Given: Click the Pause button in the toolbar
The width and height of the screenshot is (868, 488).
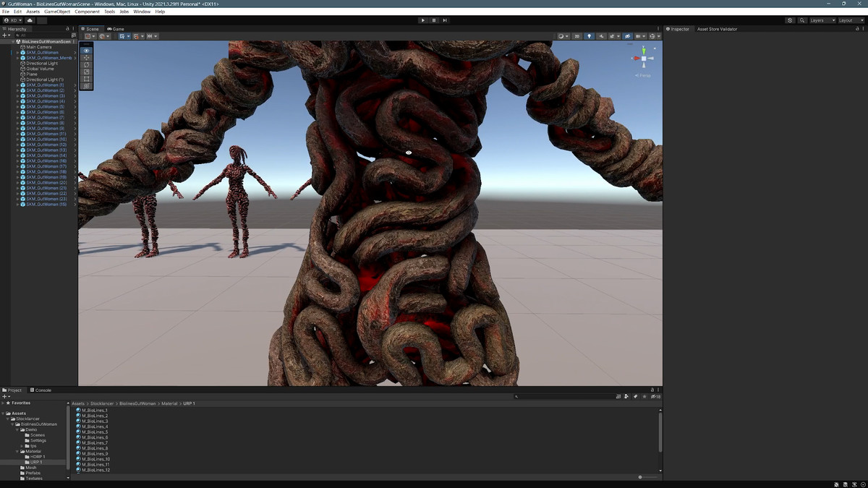Looking at the screenshot, I should [434, 20].
